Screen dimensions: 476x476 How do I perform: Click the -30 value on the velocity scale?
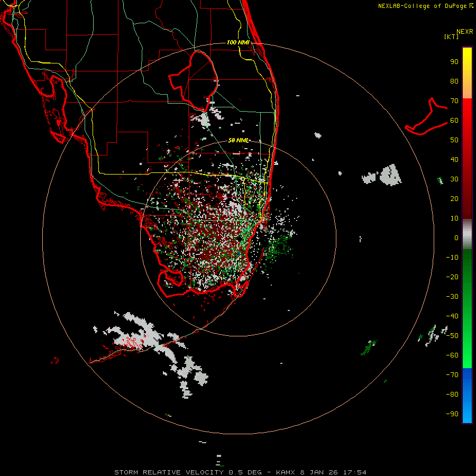452,297
